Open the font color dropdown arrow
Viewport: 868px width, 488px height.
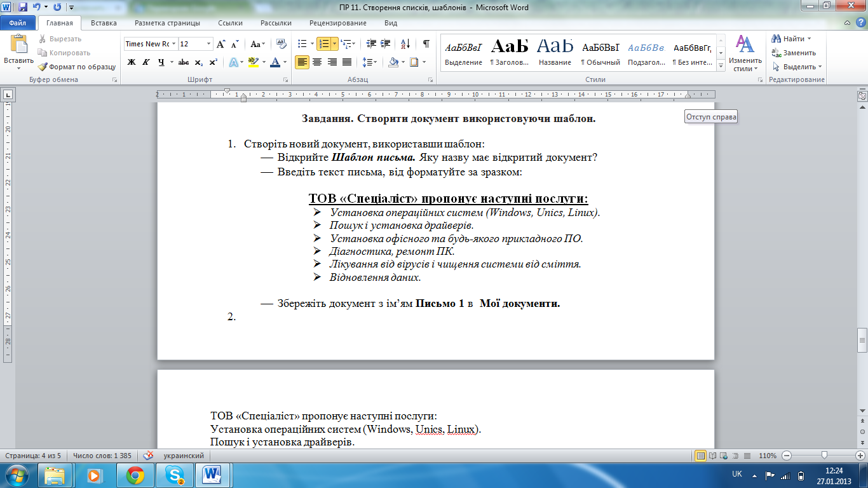[285, 62]
